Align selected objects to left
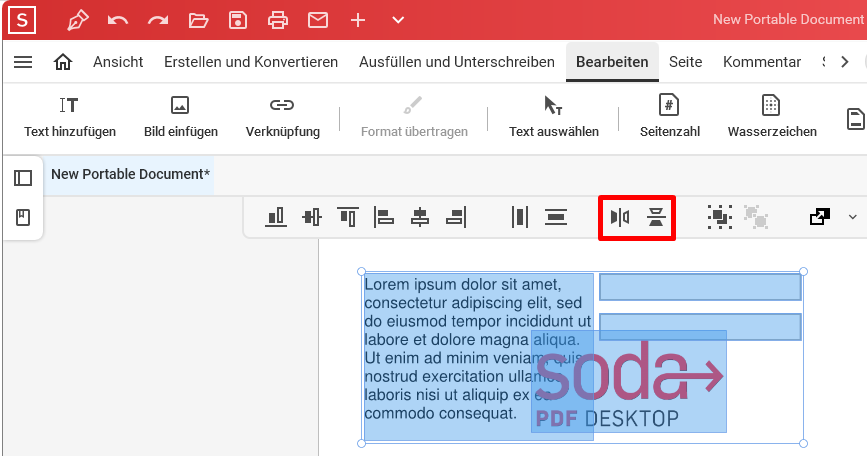Viewport: 867px width, 456px height. pyautogui.click(x=383, y=217)
